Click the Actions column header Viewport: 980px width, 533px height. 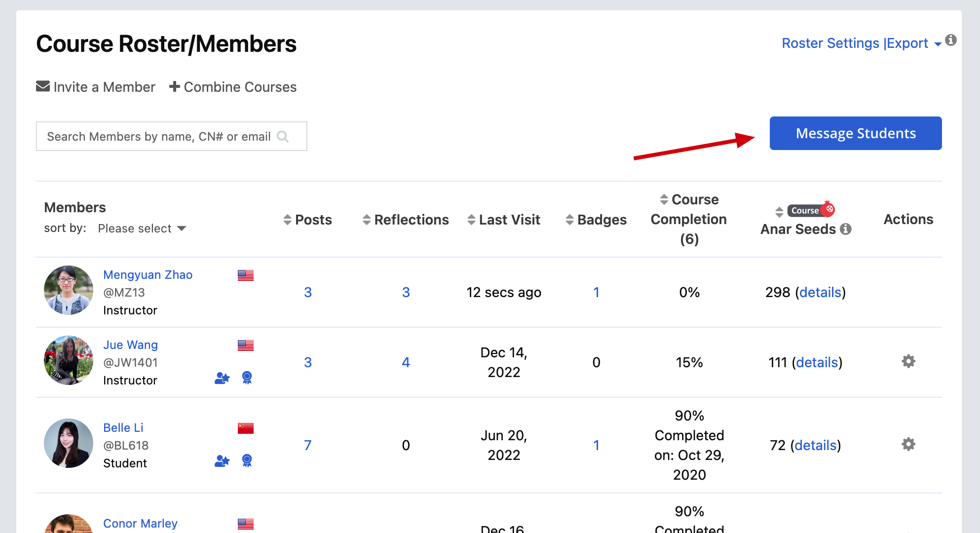(908, 219)
